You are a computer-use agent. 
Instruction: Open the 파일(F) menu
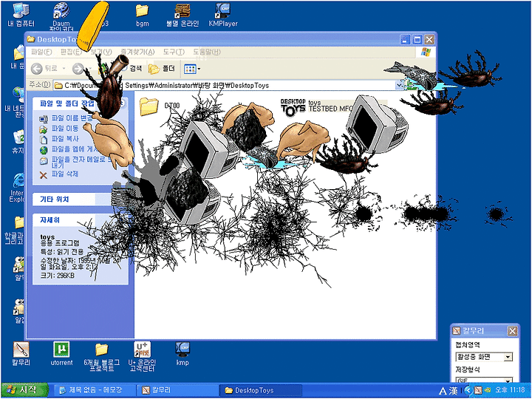41,52
